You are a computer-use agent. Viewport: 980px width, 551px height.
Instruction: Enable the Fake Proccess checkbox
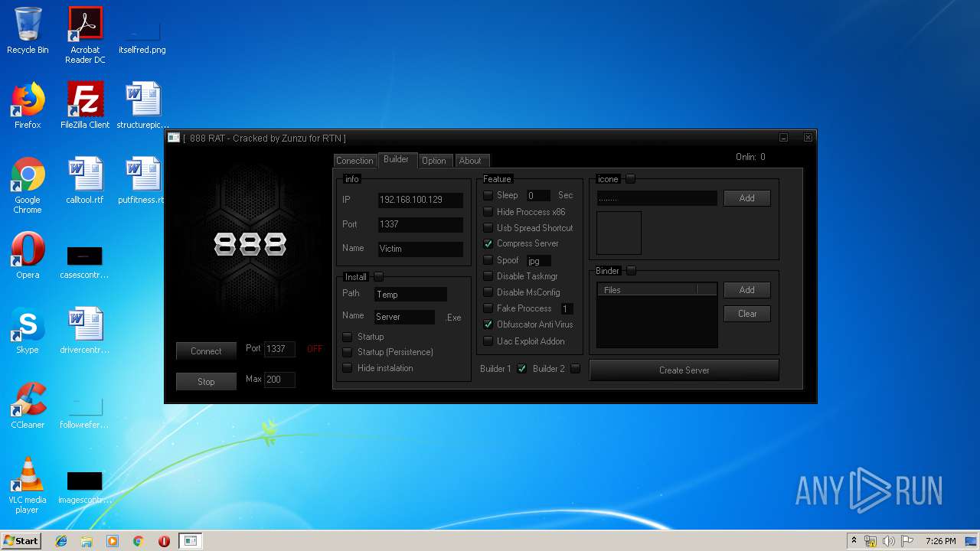click(x=488, y=308)
